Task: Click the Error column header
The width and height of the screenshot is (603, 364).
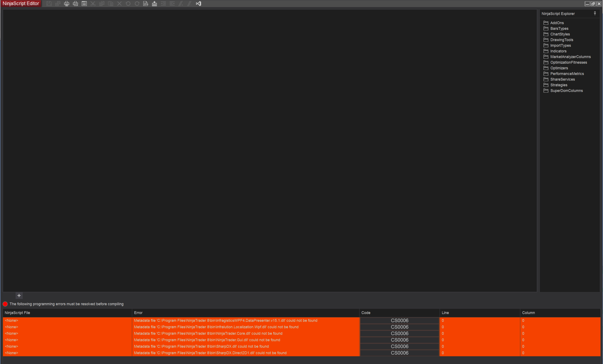Action: pos(138,313)
